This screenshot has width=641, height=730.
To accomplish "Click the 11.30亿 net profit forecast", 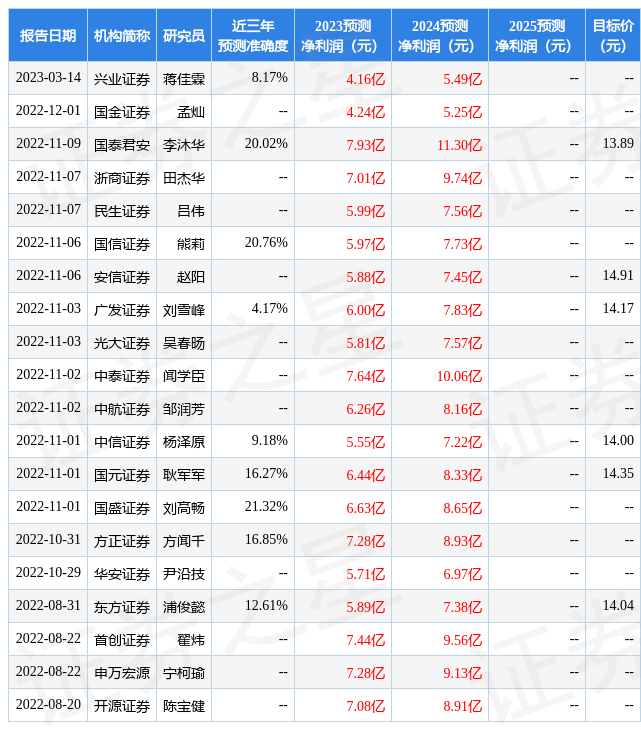I will [459, 145].
